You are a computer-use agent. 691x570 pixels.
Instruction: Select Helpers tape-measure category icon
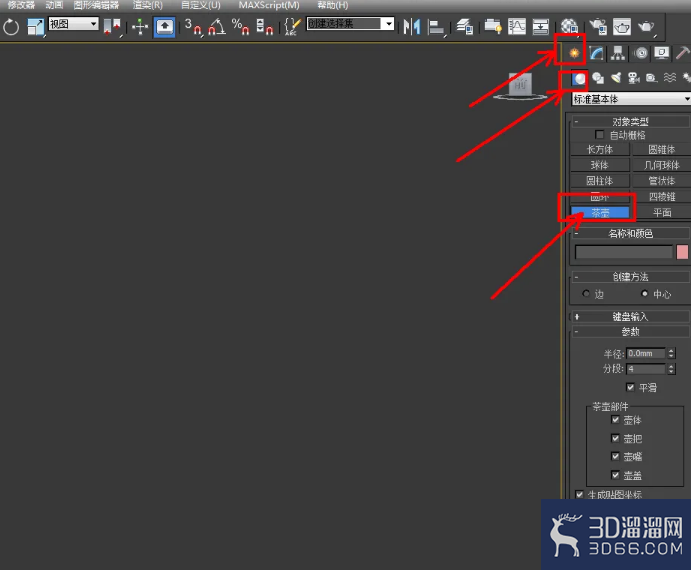[651, 78]
